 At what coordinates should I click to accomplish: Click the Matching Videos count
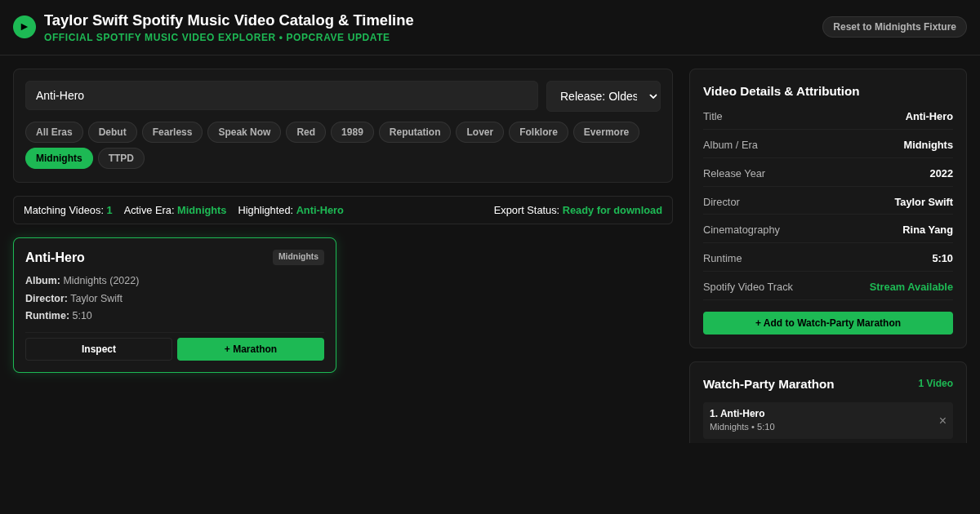pos(68,210)
